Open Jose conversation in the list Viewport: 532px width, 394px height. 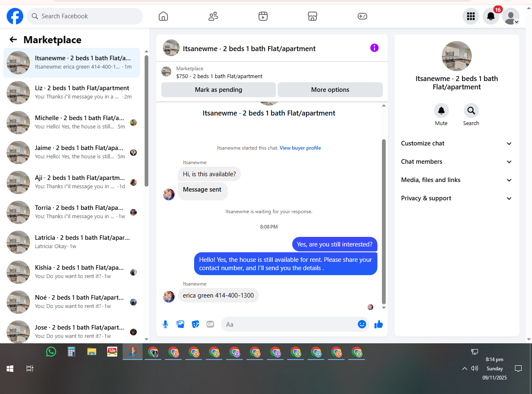tap(71, 331)
